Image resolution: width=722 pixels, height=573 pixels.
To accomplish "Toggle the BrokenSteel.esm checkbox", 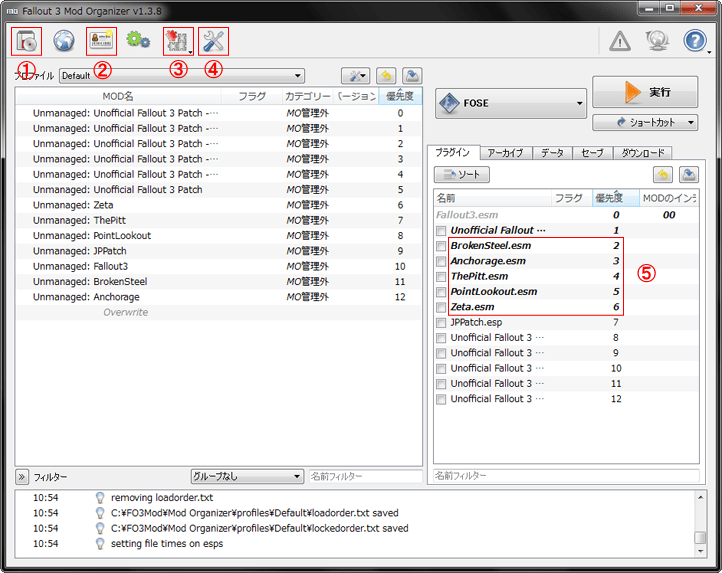I will click(x=441, y=246).
